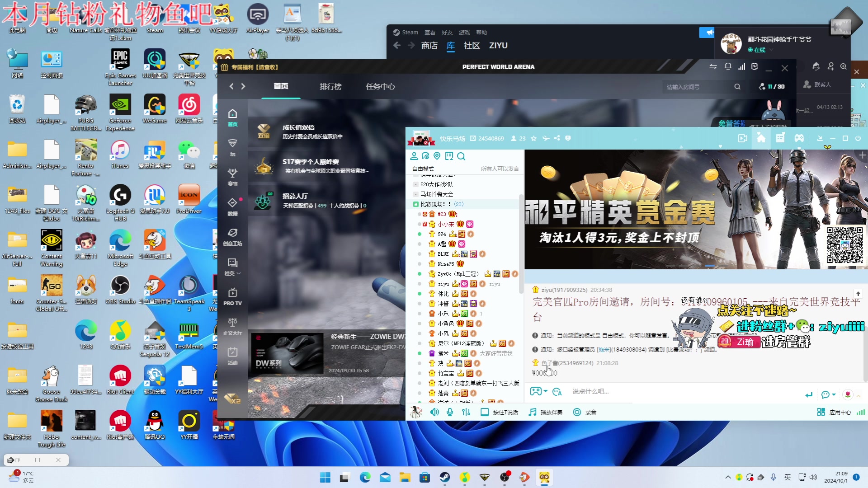868x488 pixels.
Task: Start 录音 recording
Action: [585, 412]
